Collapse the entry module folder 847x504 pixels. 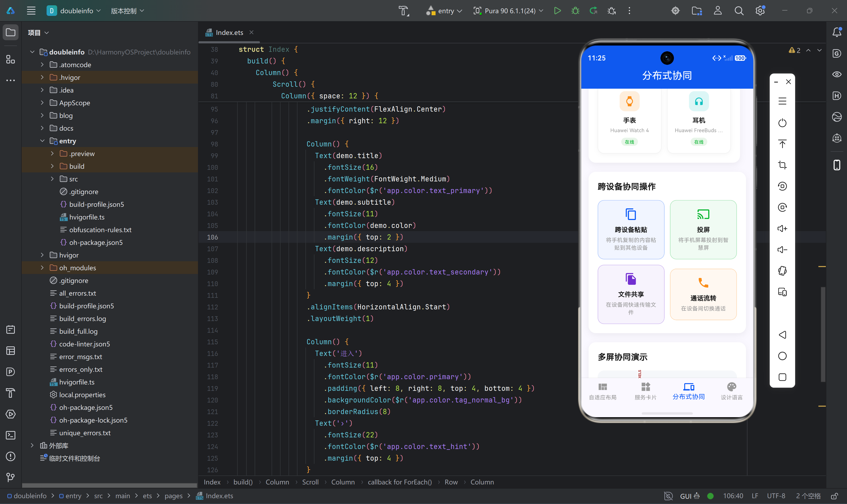42,141
